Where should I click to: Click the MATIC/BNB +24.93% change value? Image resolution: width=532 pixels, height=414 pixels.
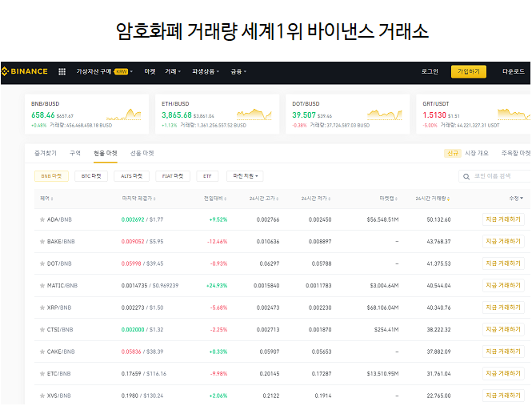[217, 286]
